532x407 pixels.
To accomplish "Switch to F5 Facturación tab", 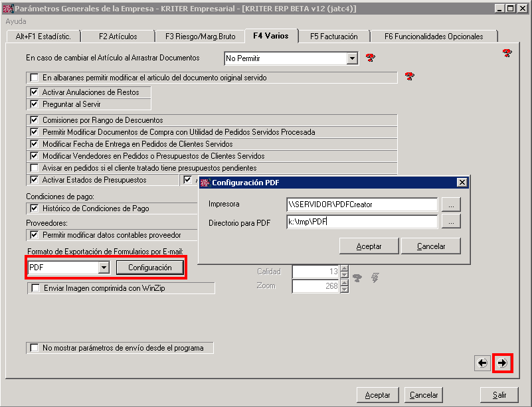I will click(x=334, y=37).
